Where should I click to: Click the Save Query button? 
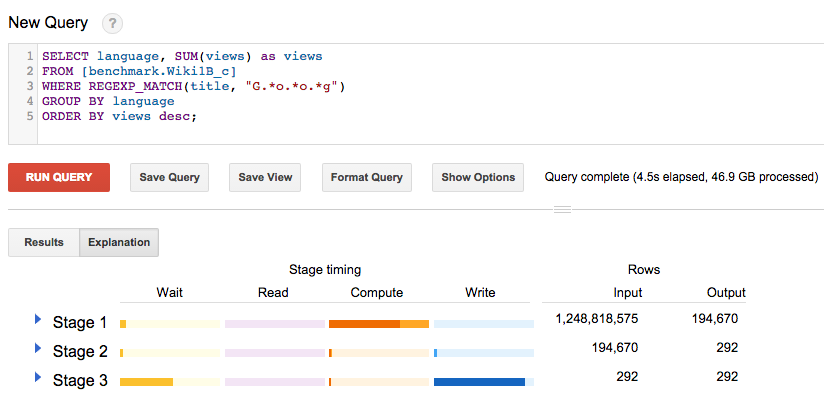click(x=169, y=177)
